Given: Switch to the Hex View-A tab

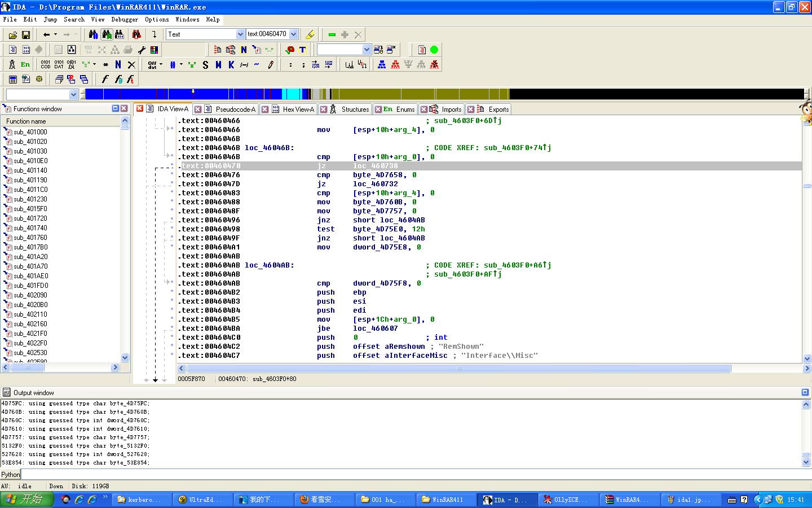Looking at the screenshot, I should [x=298, y=110].
